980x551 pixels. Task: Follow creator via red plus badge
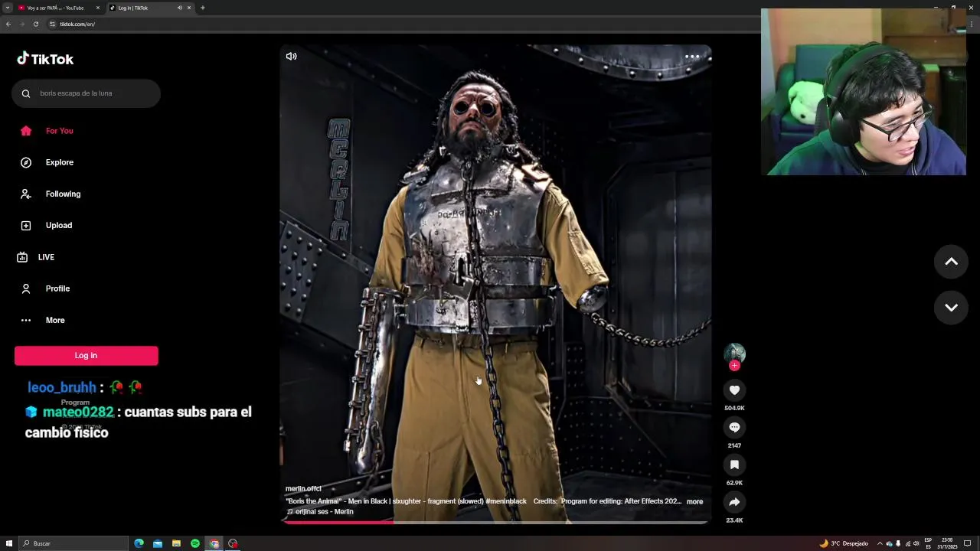(734, 366)
